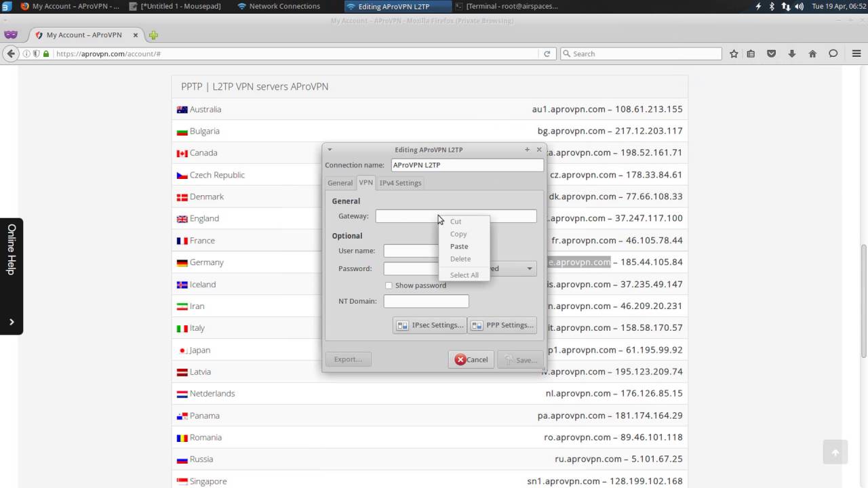This screenshot has height=488, width=868.
Task: Open the Firefox hamburger menu
Action: point(856,54)
